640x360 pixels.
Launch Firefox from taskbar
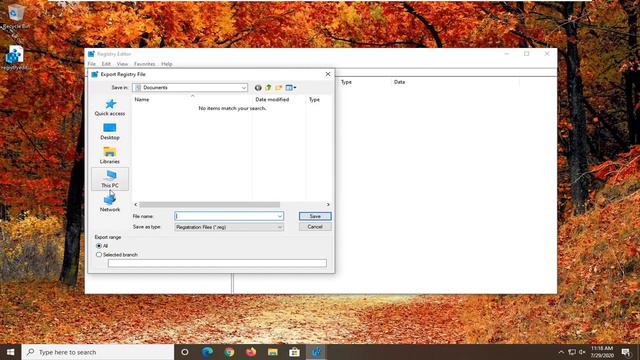click(251, 352)
